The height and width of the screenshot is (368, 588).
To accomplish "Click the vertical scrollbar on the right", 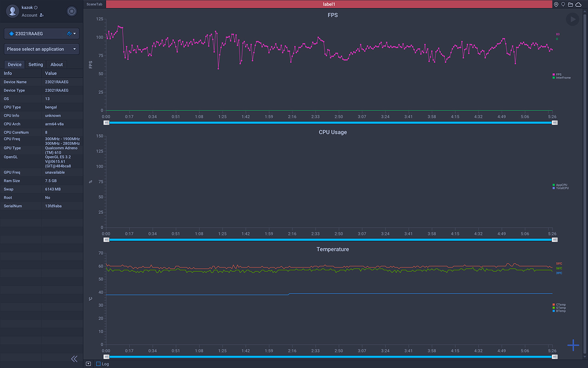I will click(x=585, y=184).
